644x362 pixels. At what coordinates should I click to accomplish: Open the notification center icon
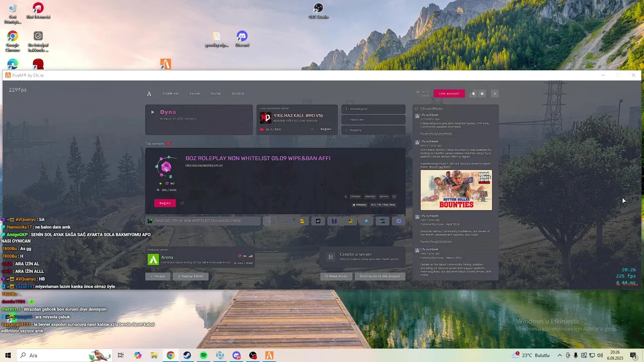(633, 355)
